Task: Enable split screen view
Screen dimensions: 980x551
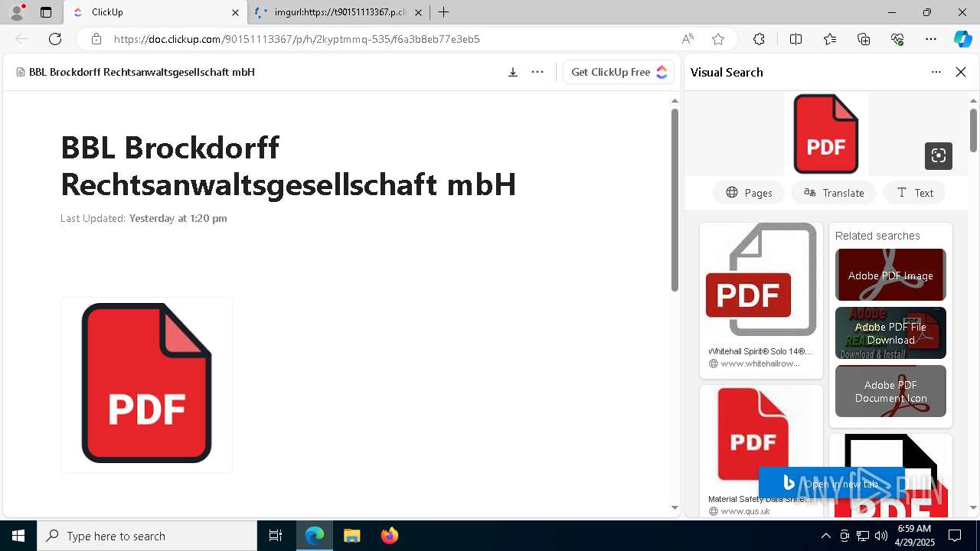Action: 796,39
